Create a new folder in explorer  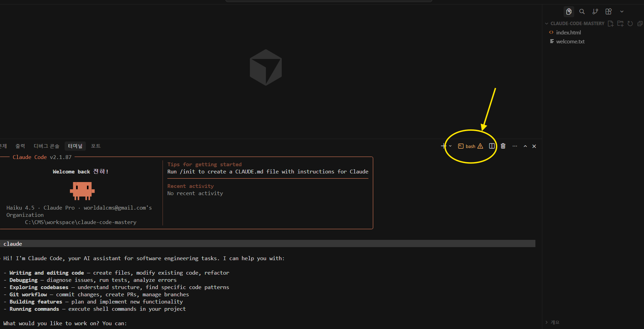pyautogui.click(x=620, y=23)
